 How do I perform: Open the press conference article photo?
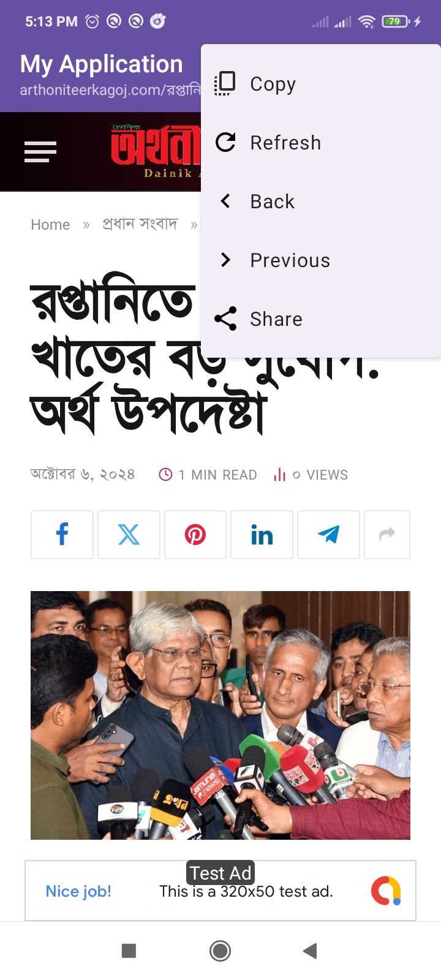point(221,715)
